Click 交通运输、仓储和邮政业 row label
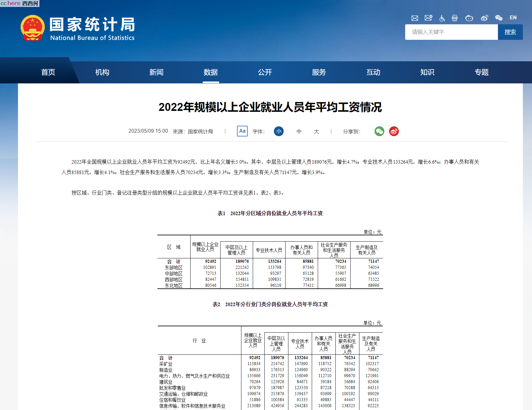Viewport: 532px width, 410px height. click(183, 394)
